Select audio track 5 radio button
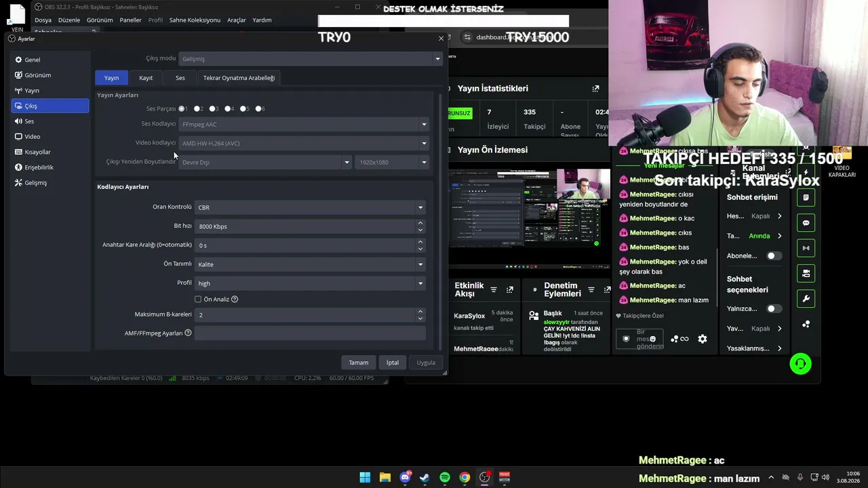This screenshot has height=488, width=868. tap(243, 108)
